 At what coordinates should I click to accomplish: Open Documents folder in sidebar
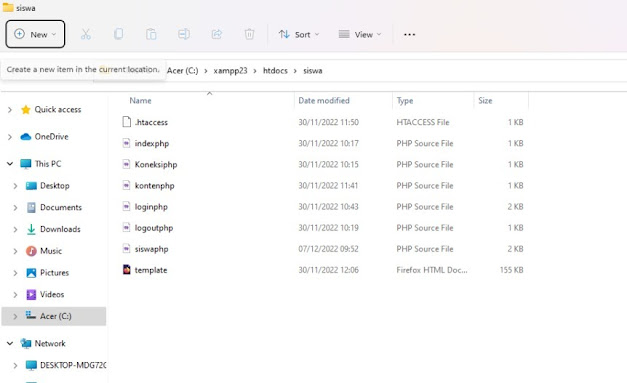[x=61, y=207]
